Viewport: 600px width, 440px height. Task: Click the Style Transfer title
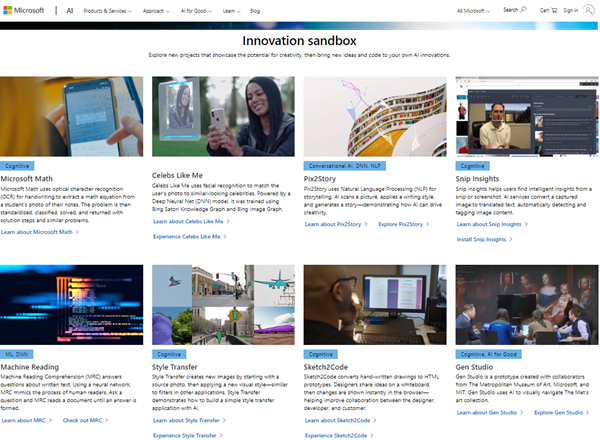coord(174,367)
